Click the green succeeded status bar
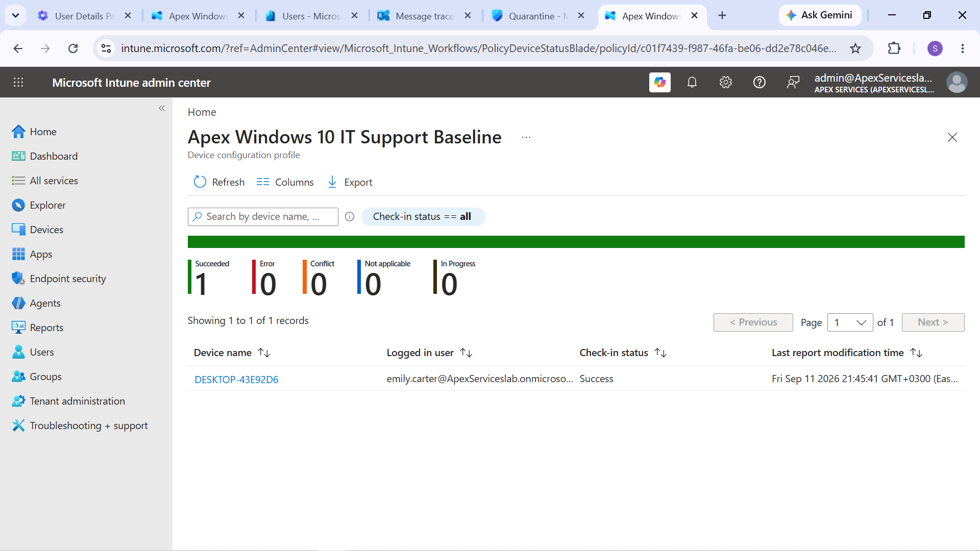Viewport: 980px width, 551px height. (x=576, y=242)
